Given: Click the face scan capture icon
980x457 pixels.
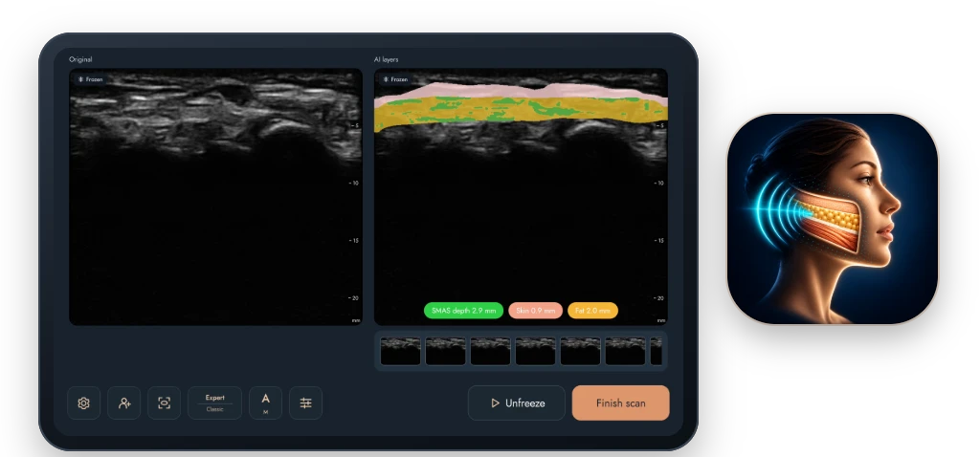Looking at the screenshot, I should pyautogui.click(x=164, y=403).
